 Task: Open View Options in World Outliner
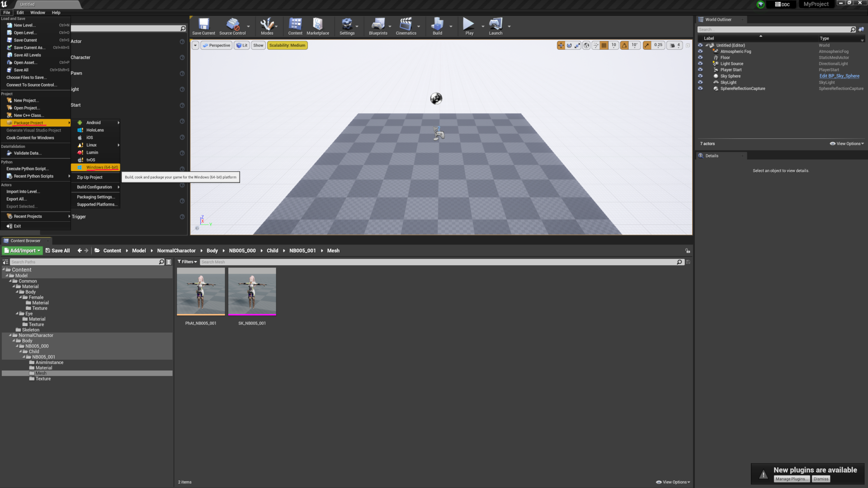tap(847, 144)
